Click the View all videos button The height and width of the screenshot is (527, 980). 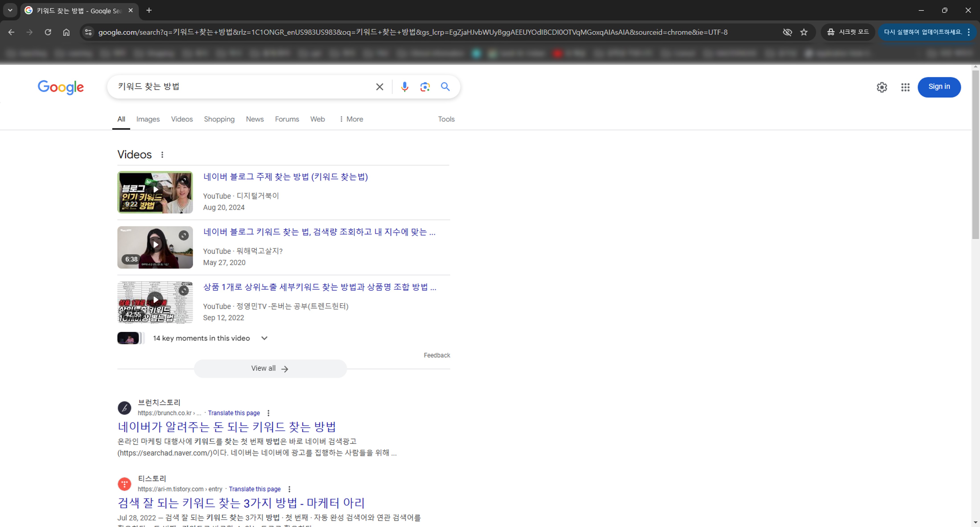[270, 368]
